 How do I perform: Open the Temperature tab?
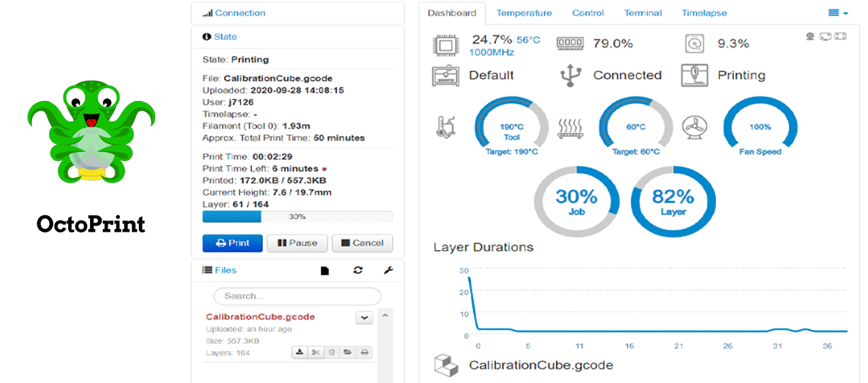[524, 13]
